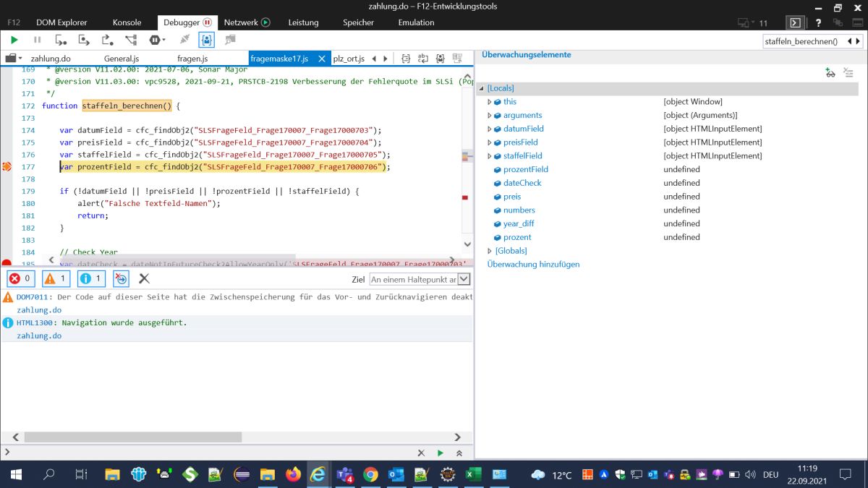Expand the preisField variable
Image resolution: width=868 pixels, height=488 pixels.
pyautogui.click(x=490, y=142)
